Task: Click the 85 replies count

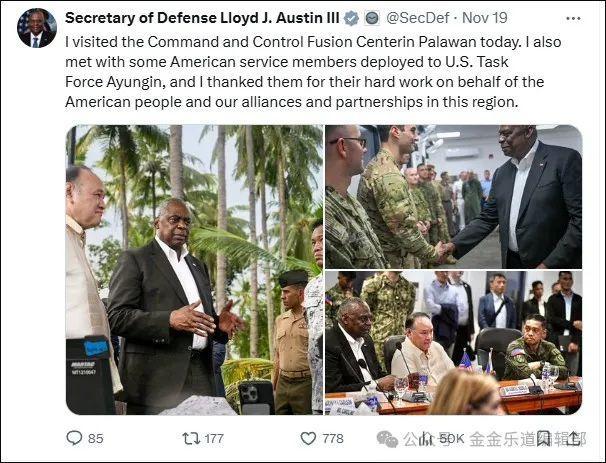Action: point(95,439)
